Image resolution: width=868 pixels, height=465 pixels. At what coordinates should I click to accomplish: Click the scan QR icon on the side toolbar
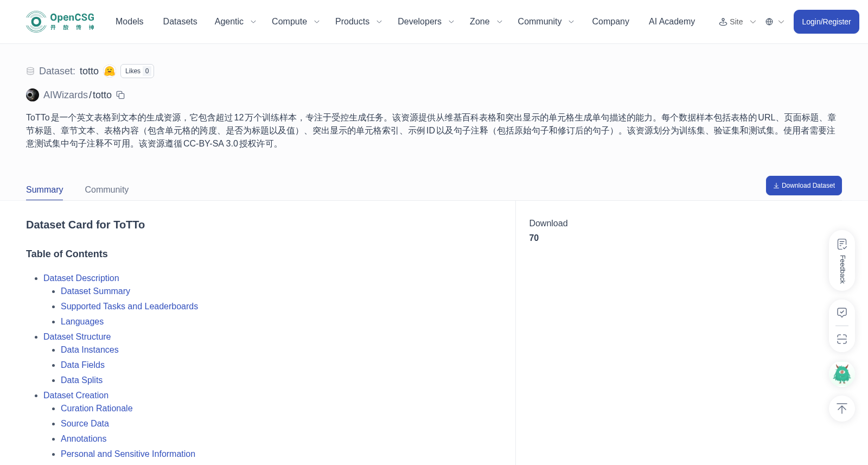tap(842, 339)
